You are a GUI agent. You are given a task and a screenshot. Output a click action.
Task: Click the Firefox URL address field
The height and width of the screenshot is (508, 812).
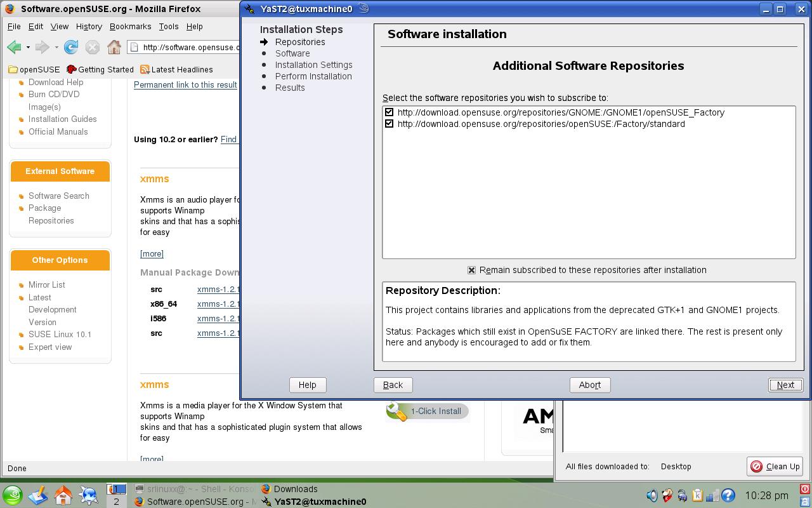pyautogui.click(x=185, y=47)
